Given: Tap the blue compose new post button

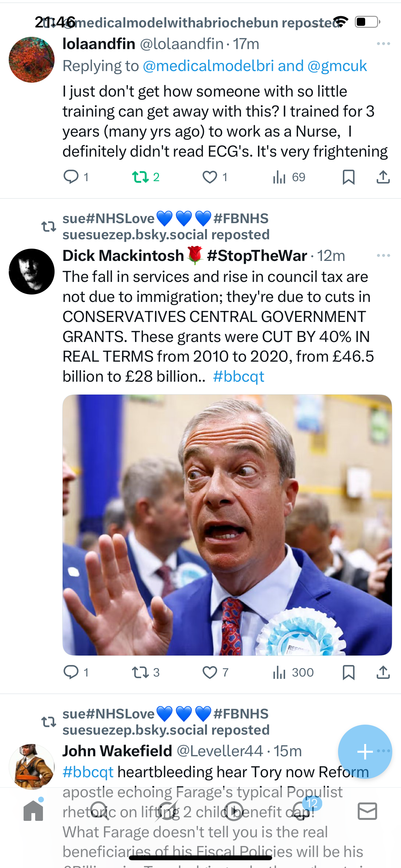Looking at the screenshot, I should [x=365, y=751].
